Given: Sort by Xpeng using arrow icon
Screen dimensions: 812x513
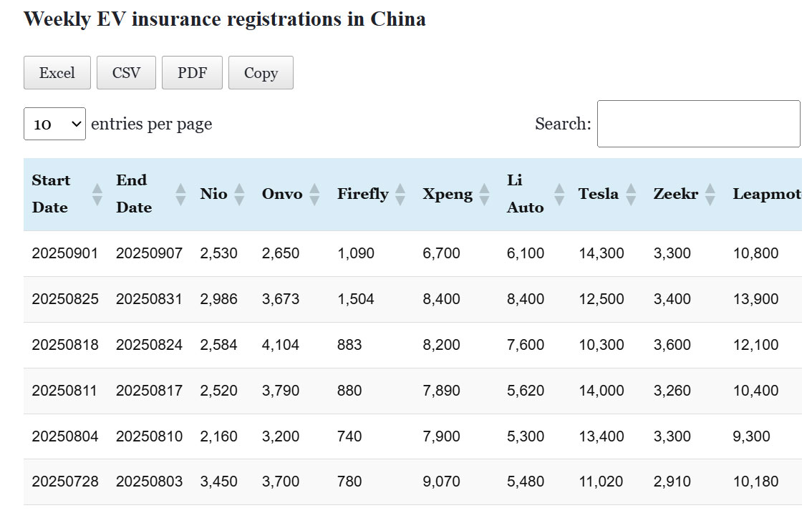Looking at the screenshot, I should [485, 194].
